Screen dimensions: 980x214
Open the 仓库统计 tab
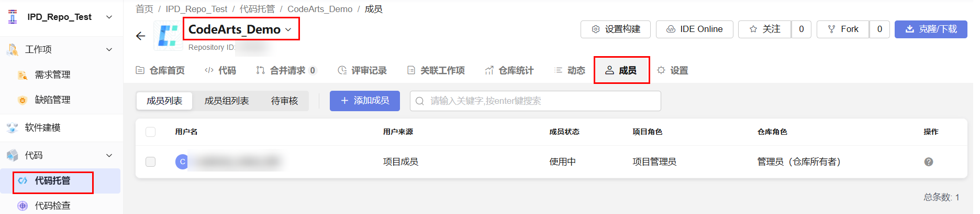click(x=509, y=70)
